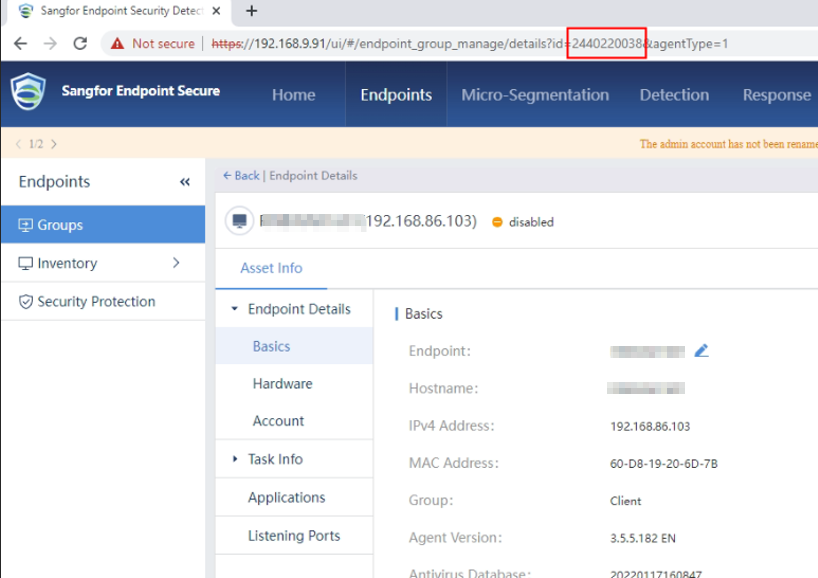
Task: Click the browser reload icon
Action: point(81,44)
